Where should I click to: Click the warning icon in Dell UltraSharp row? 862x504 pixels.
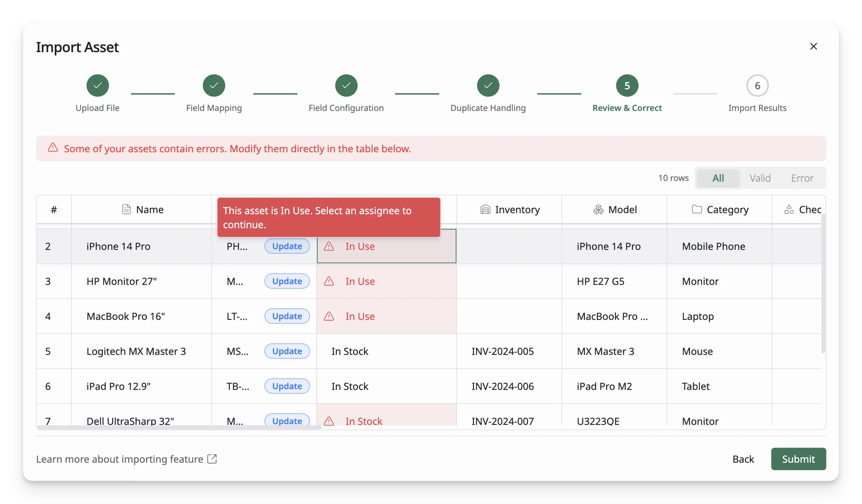tap(329, 421)
